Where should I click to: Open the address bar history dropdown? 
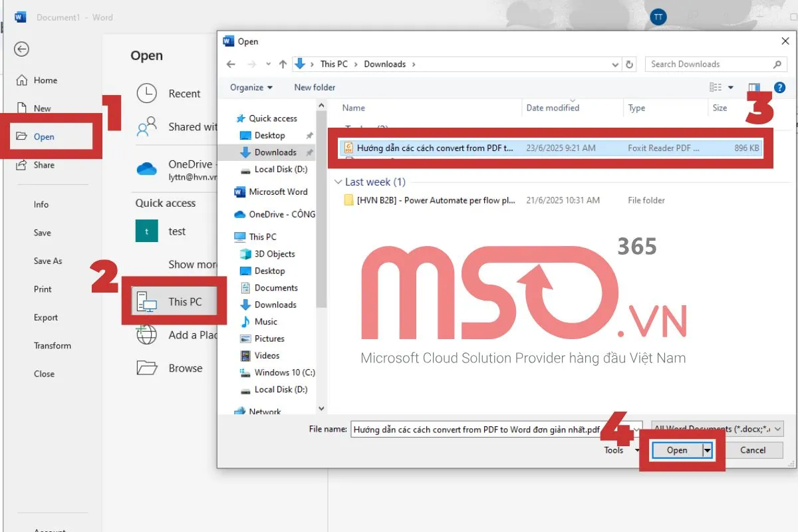coord(616,65)
